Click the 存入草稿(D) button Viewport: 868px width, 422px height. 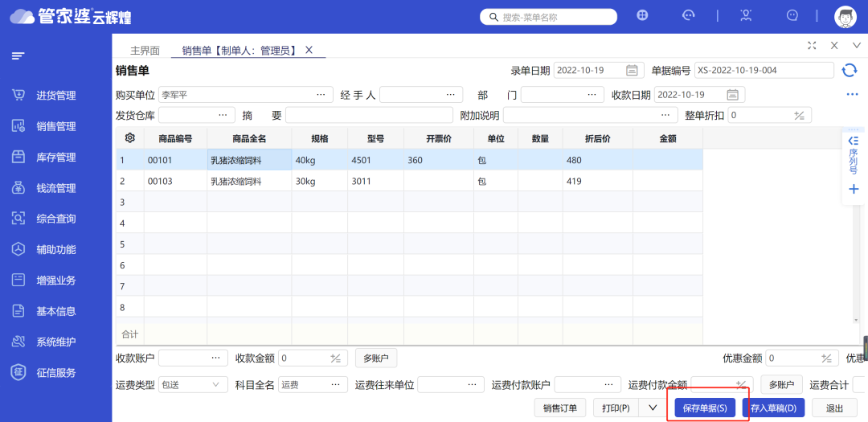point(773,408)
